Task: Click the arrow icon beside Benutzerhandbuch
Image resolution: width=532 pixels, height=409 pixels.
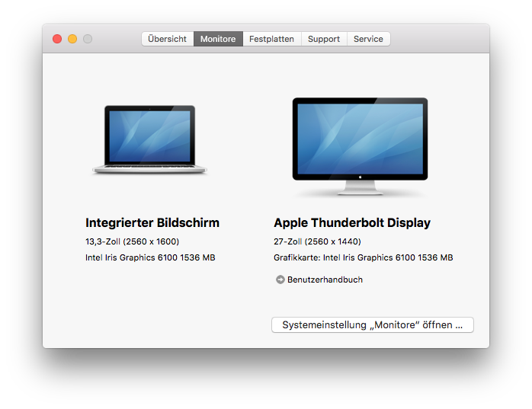Action: pos(280,280)
